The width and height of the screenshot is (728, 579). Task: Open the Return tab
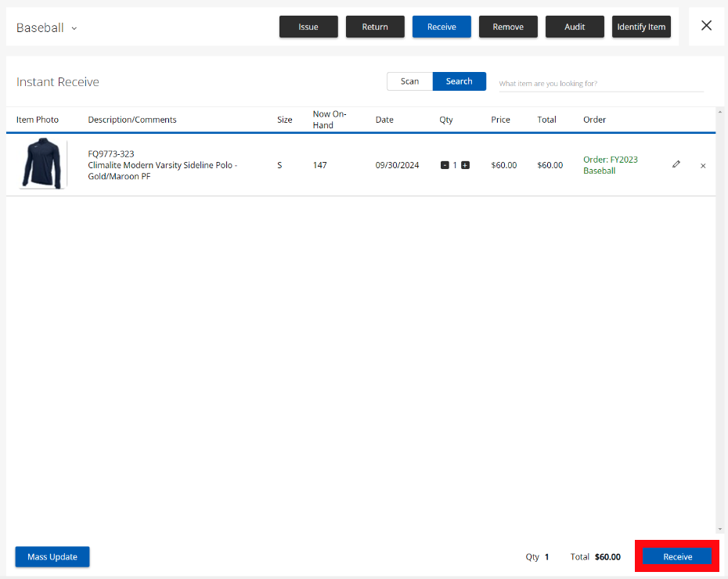pos(375,27)
